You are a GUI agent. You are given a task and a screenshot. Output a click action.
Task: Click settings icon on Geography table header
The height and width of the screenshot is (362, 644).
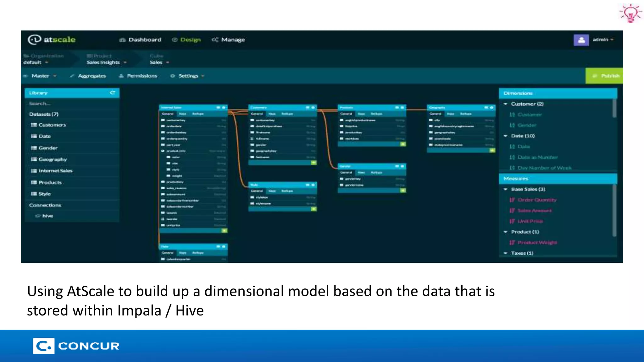coord(491,107)
